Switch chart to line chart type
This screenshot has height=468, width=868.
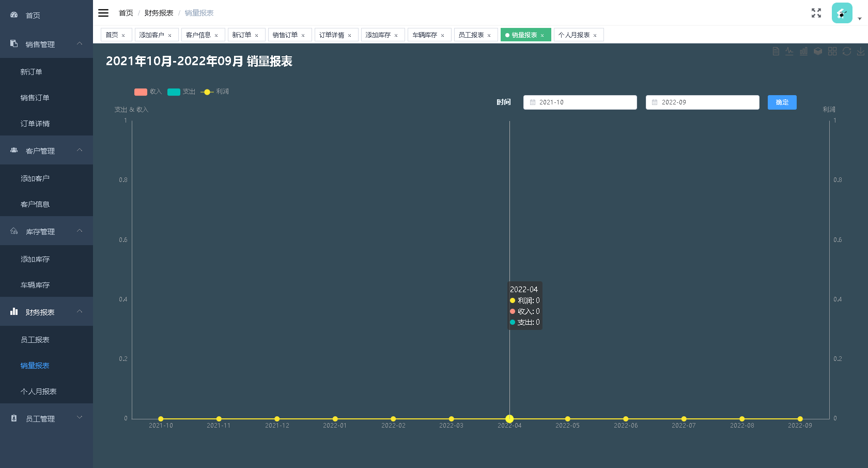point(789,51)
